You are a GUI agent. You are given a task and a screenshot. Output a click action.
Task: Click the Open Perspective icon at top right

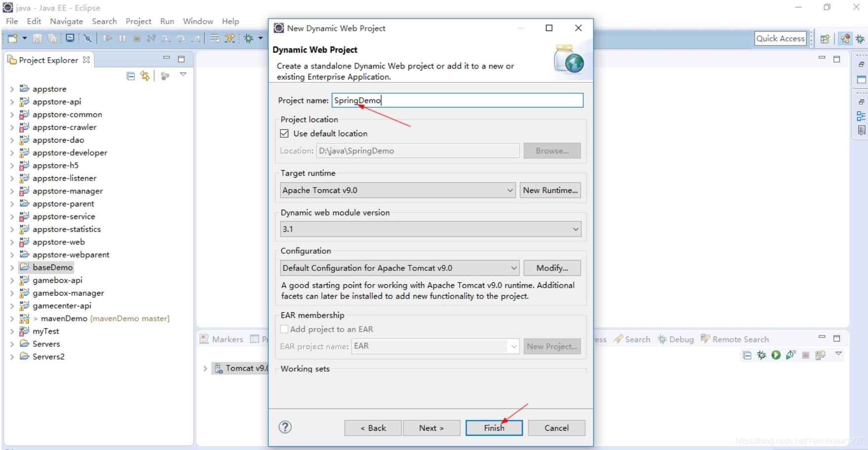pos(825,39)
